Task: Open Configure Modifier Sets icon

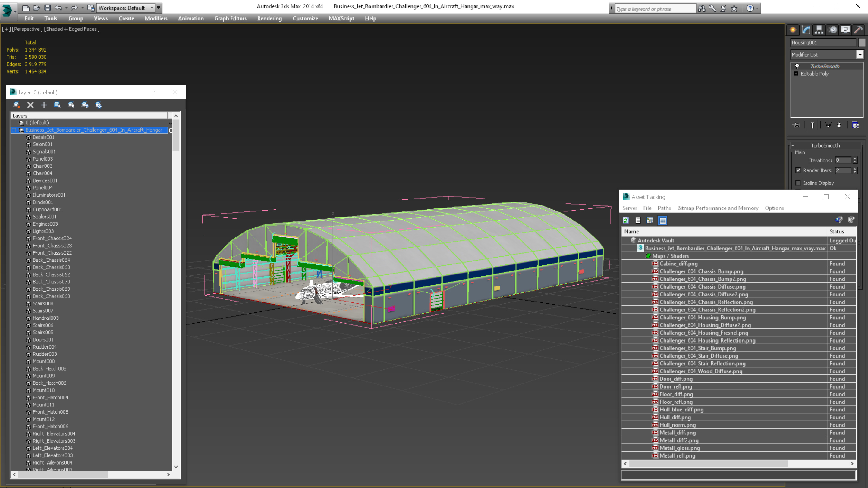Action: 855,125
